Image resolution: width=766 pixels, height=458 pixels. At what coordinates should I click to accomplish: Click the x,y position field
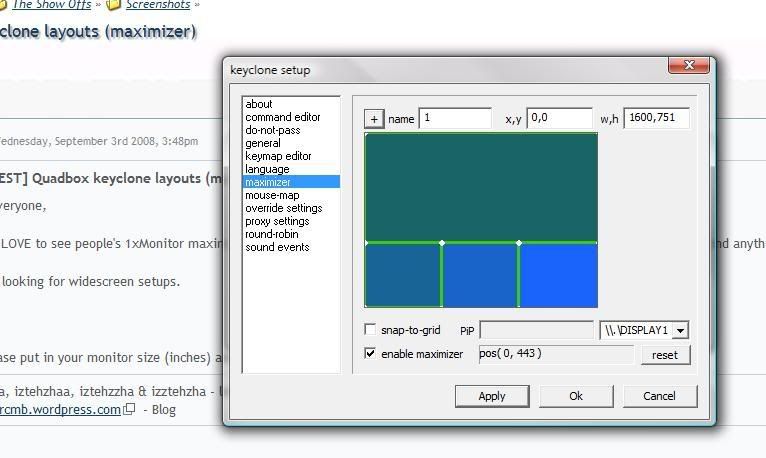tap(559, 118)
